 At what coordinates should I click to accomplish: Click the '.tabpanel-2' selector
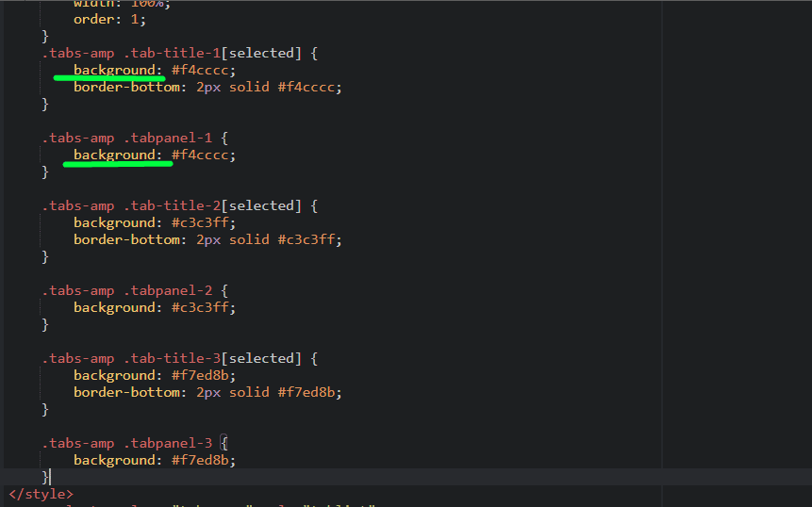click(x=168, y=290)
